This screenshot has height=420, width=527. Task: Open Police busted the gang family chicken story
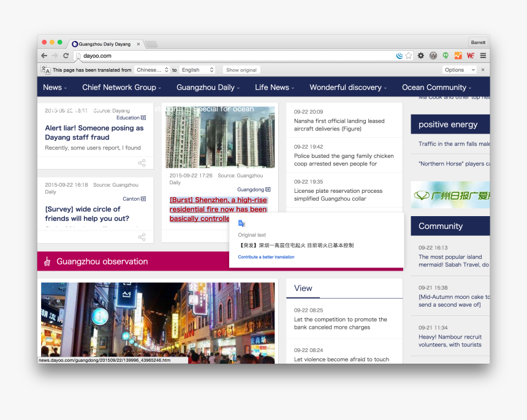tap(344, 160)
